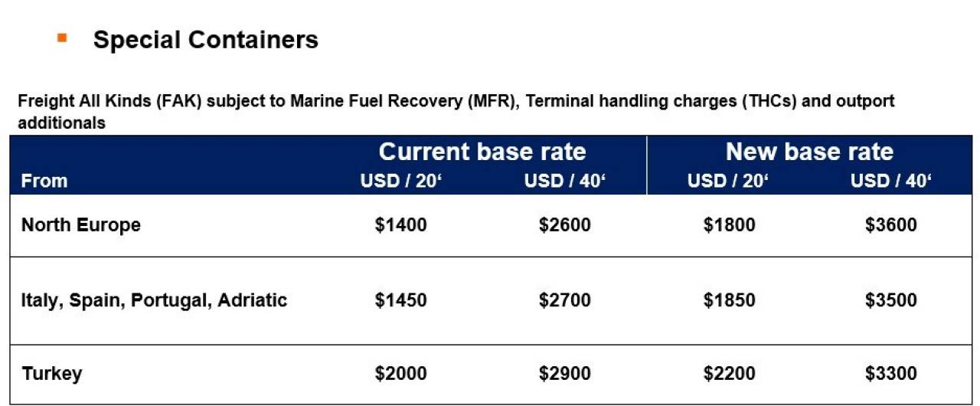The image size is (980, 406).
Task: Select the $1450 cell value
Action: point(401,300)
